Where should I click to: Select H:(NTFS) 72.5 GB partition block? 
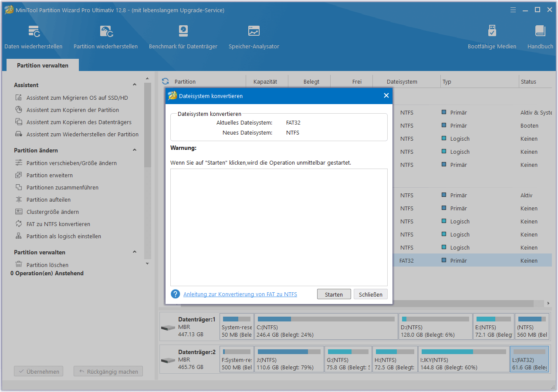(x=395, y=359)
